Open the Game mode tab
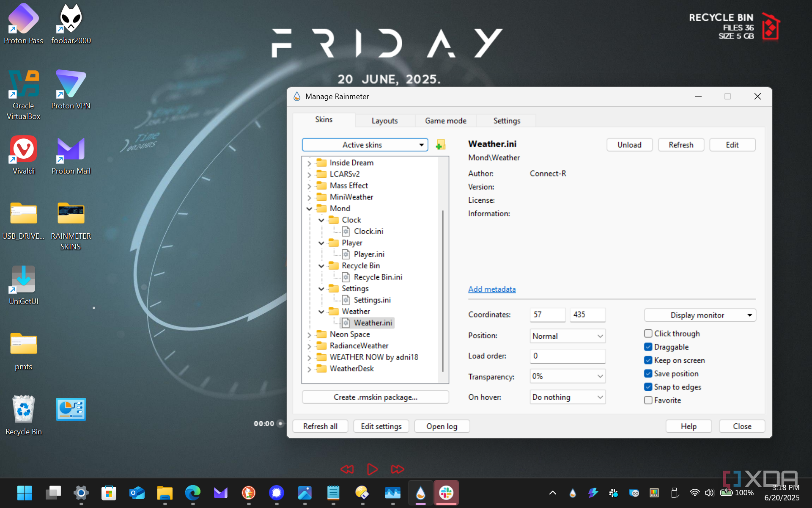Viewport: 812px width, 508px height. 445,121
